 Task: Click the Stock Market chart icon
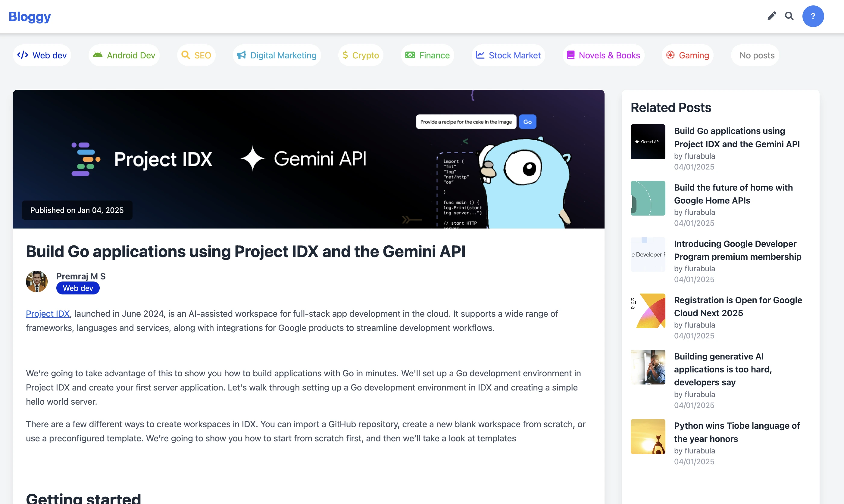pos(480,55)
